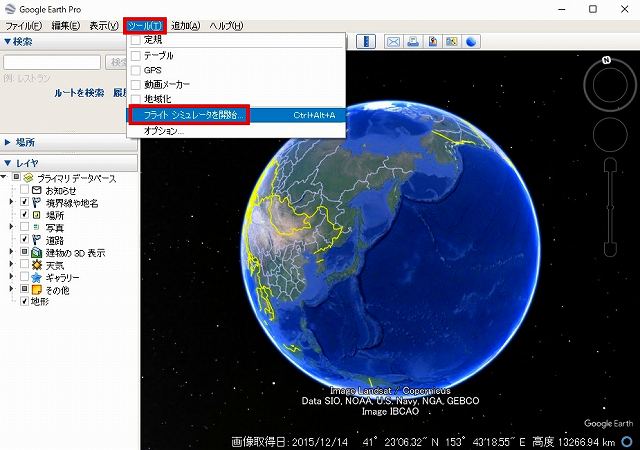
Task: Click the 写真 layer icon
Action: coord(36,227)
